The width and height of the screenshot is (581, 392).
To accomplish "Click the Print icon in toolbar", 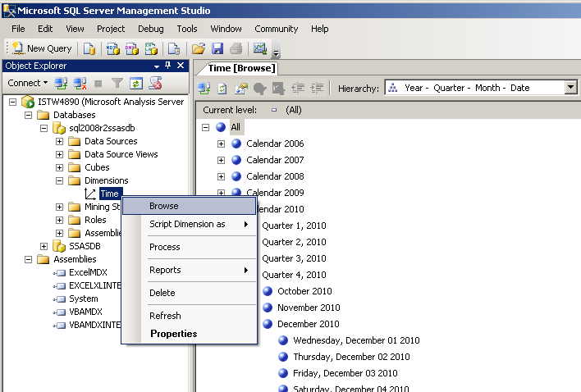I will pyautogui.click(x=236, y=48).
